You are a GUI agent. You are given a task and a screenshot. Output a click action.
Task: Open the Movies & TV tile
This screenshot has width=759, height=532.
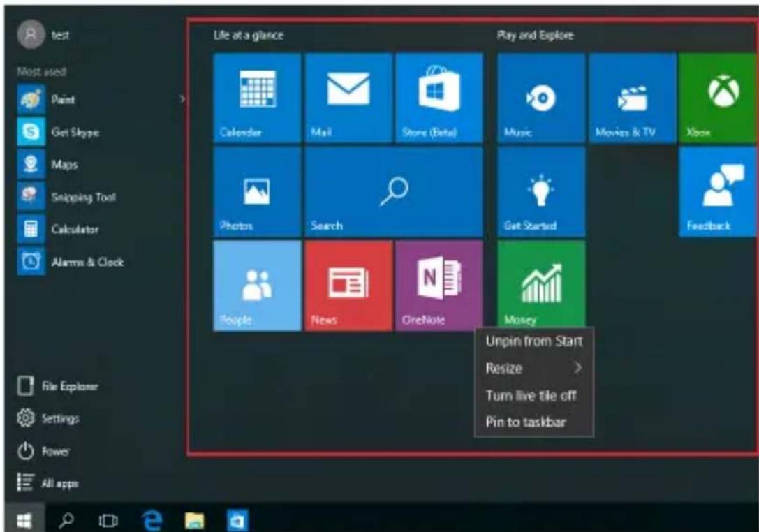(x=632, y=98)
